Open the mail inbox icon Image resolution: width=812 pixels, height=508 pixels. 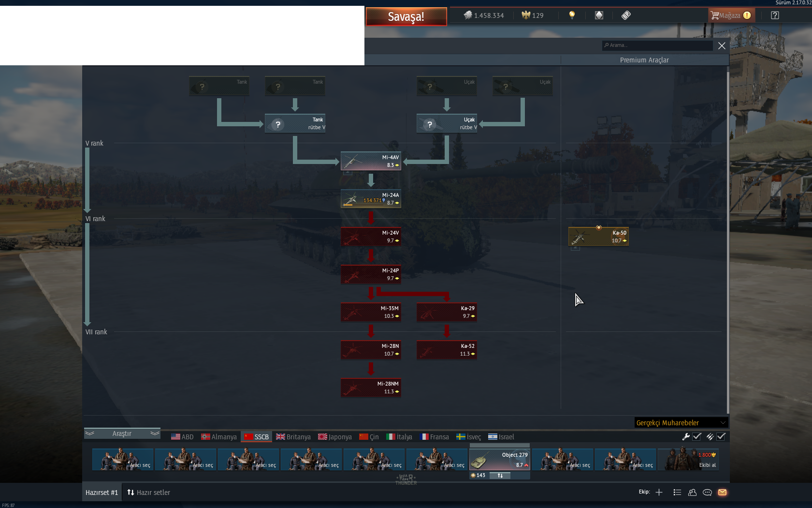[722, 492]
